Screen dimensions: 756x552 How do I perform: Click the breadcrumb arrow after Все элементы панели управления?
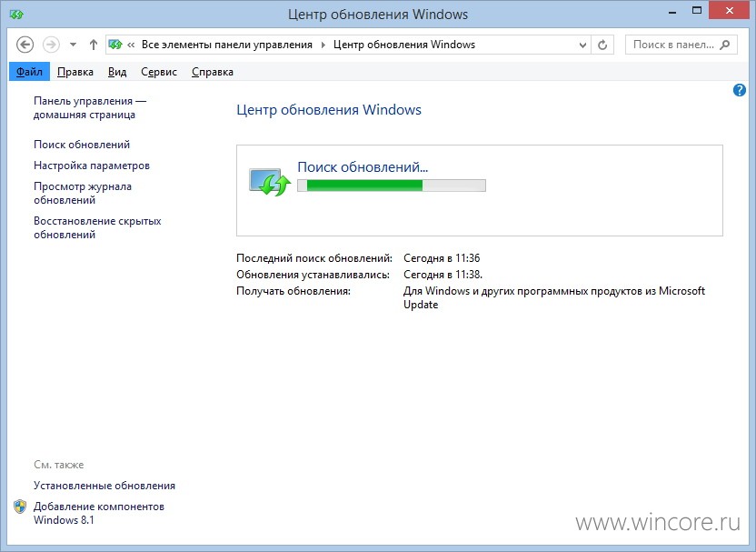(x=323, y=45)
